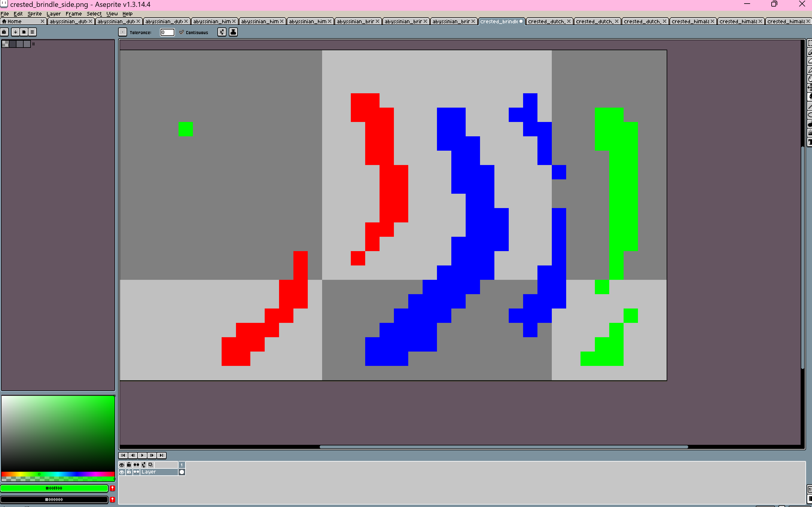Image resolution: width=812 pixels, height=507 pixels.
Task: Select the Paint Bucket tool
Action: click(x=810, y=97)
